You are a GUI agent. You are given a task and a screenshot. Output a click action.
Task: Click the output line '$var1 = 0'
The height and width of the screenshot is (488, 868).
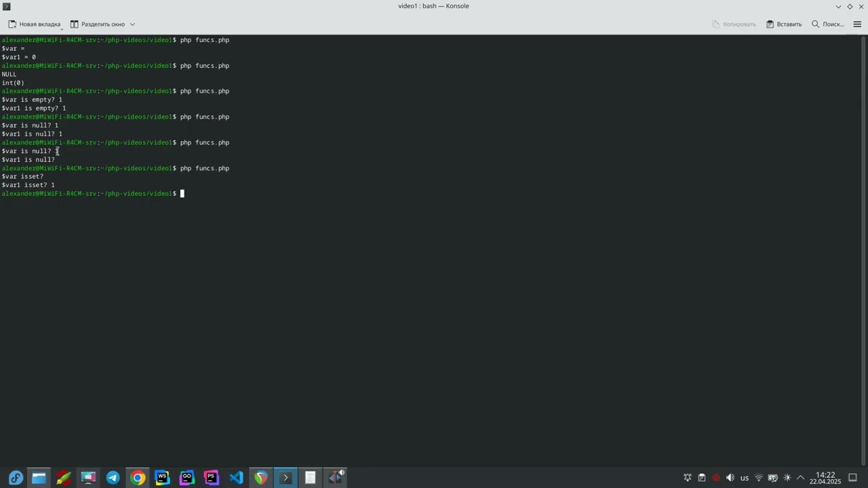[x=19, y=57]
